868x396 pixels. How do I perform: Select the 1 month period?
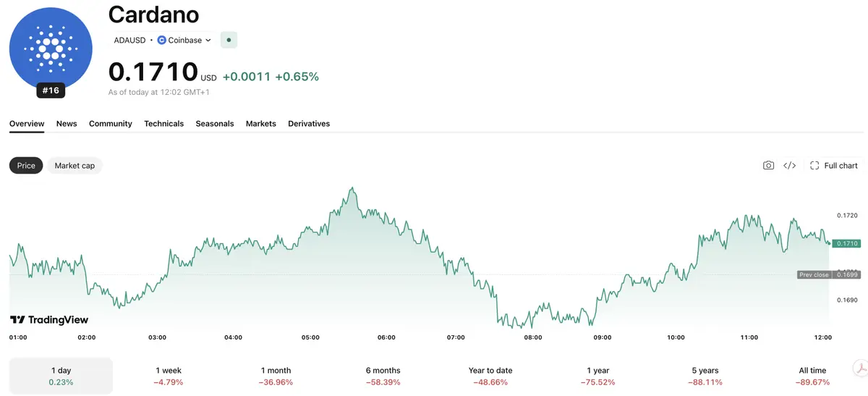(275, 376)
